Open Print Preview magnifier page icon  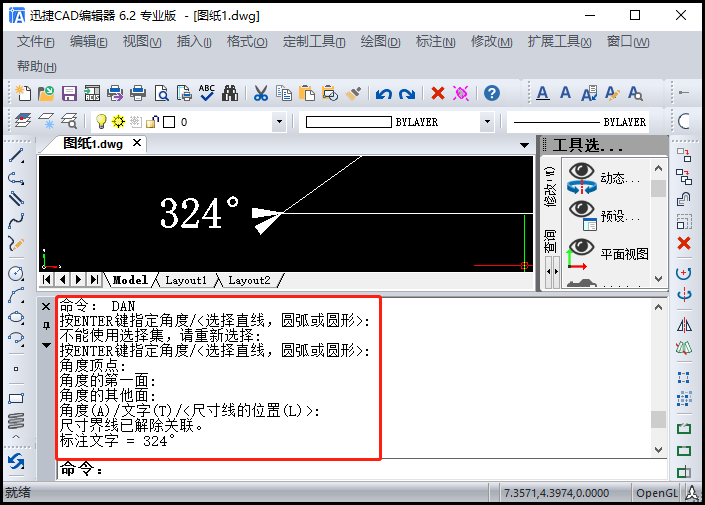pos(161,93)
